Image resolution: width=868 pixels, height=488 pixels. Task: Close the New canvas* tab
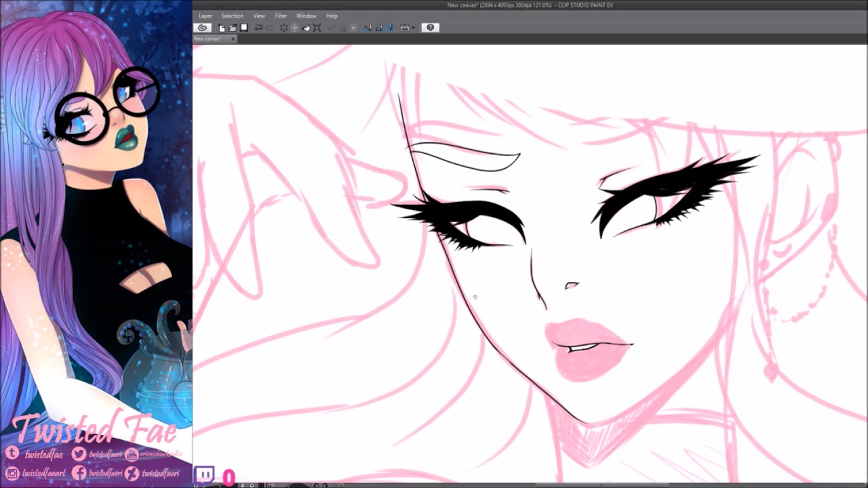[233, 39]
